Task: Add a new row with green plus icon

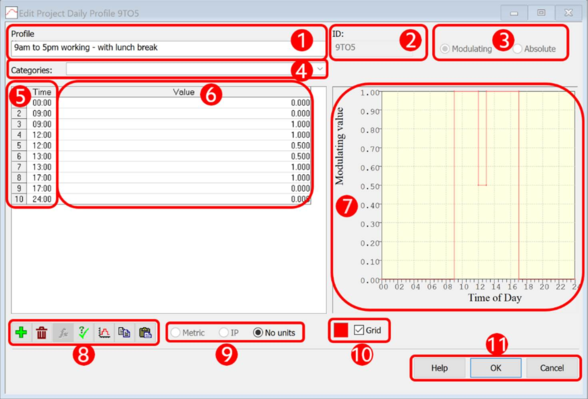Action: (21, 332)
